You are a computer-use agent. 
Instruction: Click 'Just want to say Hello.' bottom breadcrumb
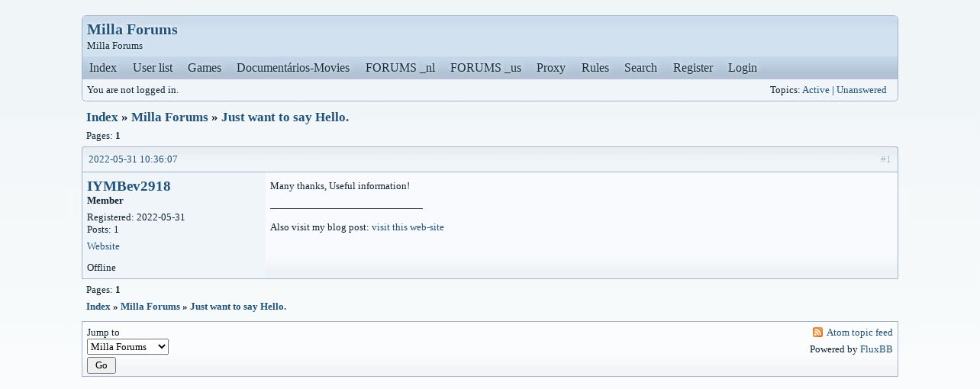[238, 307]
